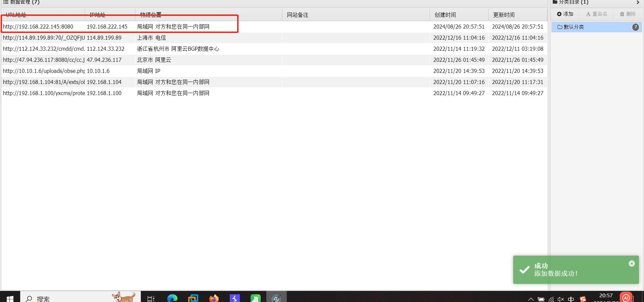This screenshot has width=644, height=302.
Task: Click the 中 input method indicator
Action: tap(571, 299)
